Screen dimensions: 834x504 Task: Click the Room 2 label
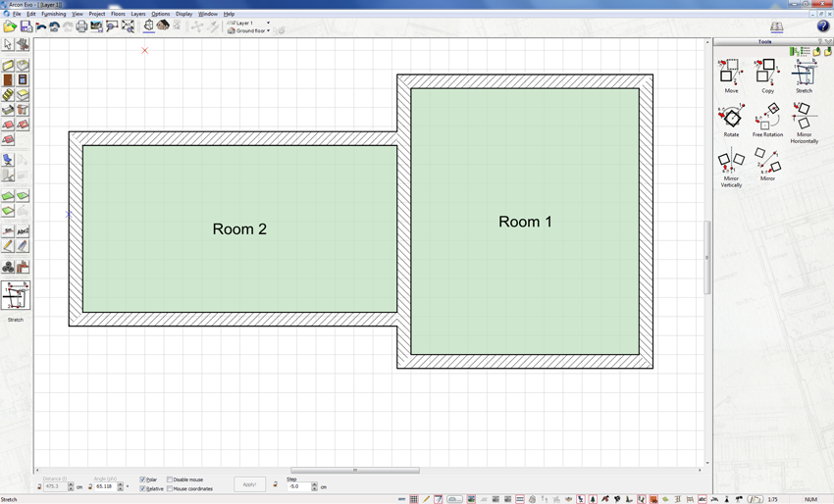pyautogui.click(x=239, y=229)
